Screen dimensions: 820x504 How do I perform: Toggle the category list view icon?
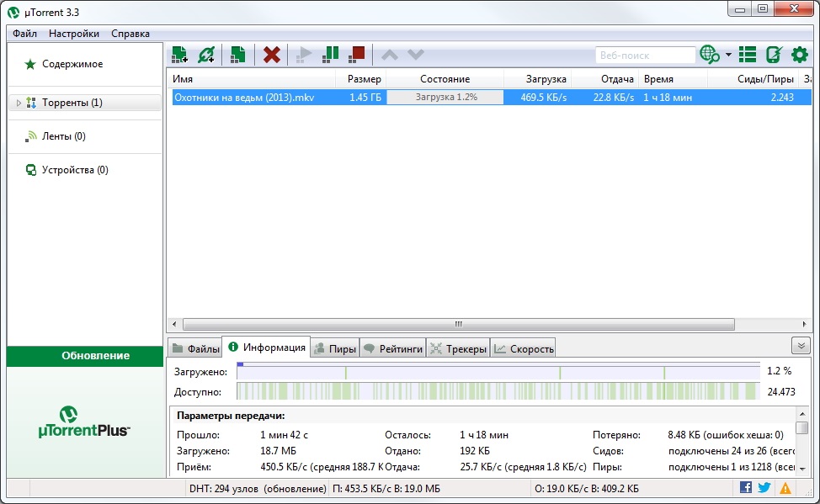(x=747, y=55)
